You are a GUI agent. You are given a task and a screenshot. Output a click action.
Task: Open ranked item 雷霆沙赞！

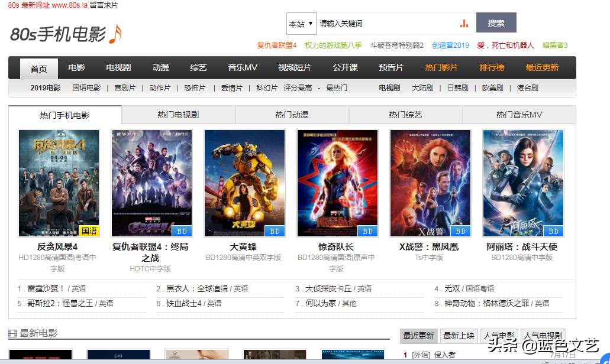click(x=46, y=288)
